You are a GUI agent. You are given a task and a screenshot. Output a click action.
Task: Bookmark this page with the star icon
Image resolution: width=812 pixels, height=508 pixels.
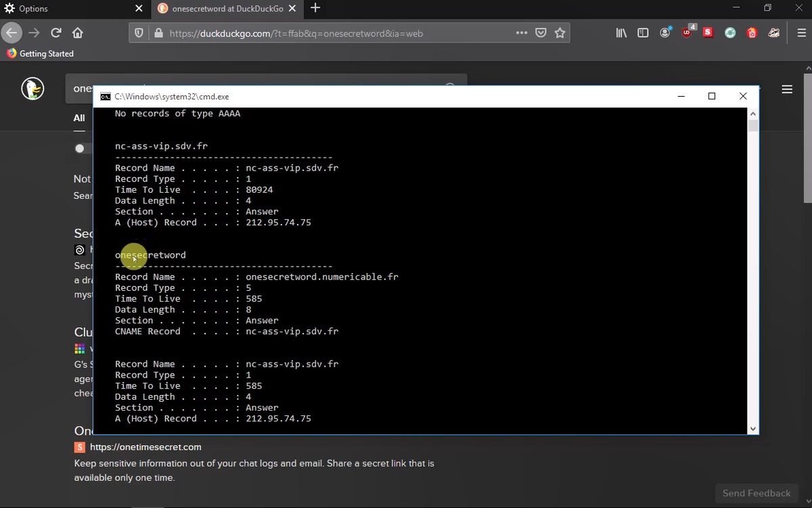(560, 32)
